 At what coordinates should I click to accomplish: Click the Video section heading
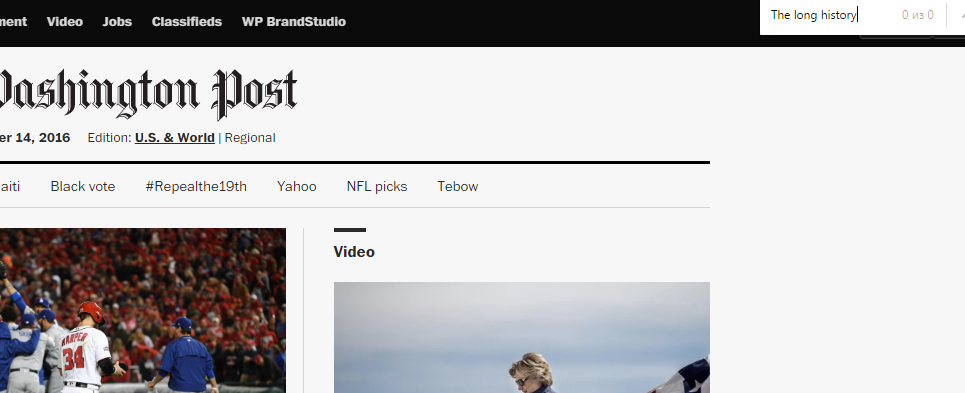pos(354,252)
